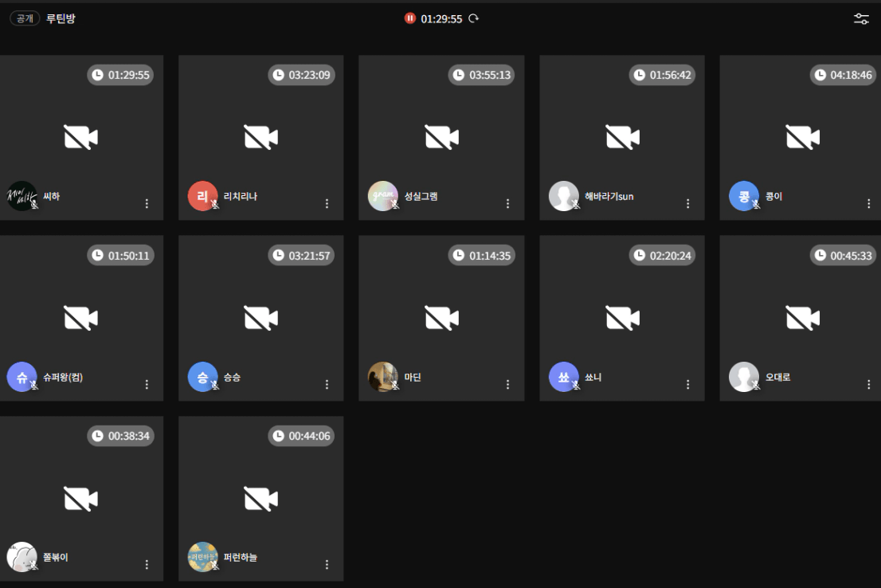Click 해바라기sun's default avatar
This screenshot has height=588, width=881.
pyautogui.click(x=563, y=196)
